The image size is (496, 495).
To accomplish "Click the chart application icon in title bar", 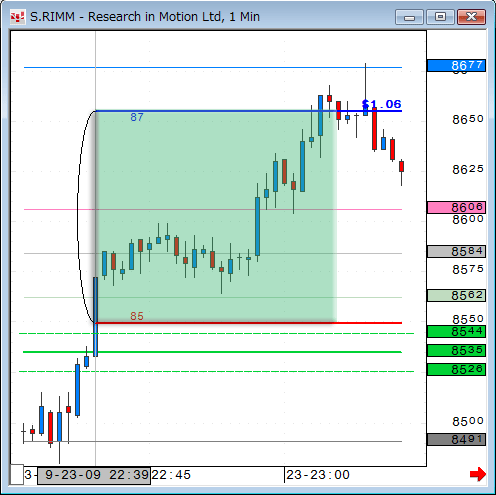I will [x=17, y=17].
